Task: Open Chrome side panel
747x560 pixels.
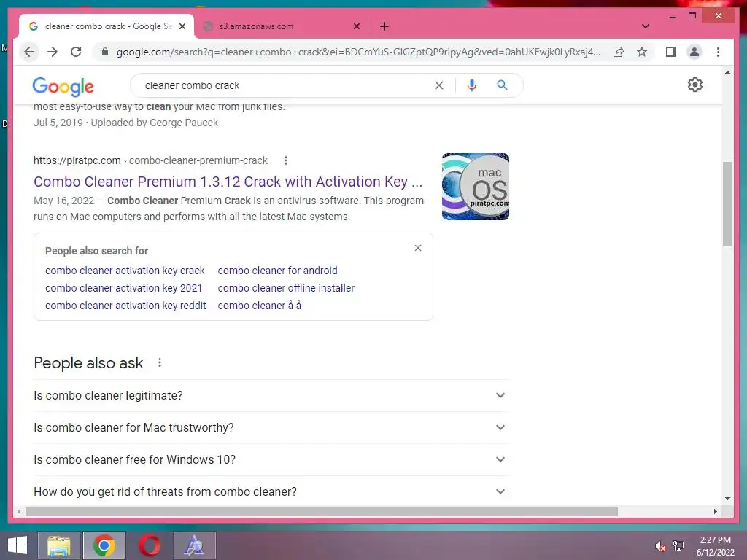Action: pyautogui.click(x=671, y=52)
